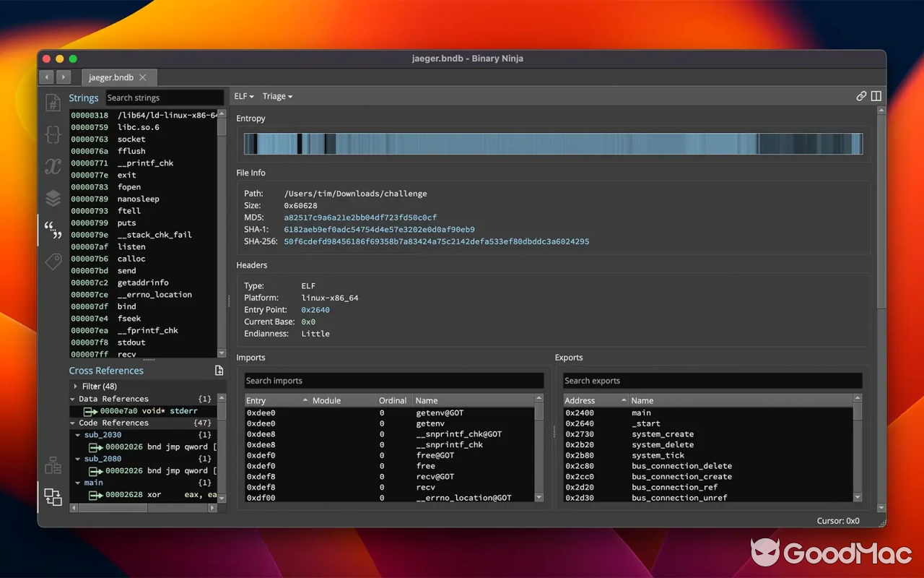
Task: Open the ELF view type dropdown
Action: [243, 95]
